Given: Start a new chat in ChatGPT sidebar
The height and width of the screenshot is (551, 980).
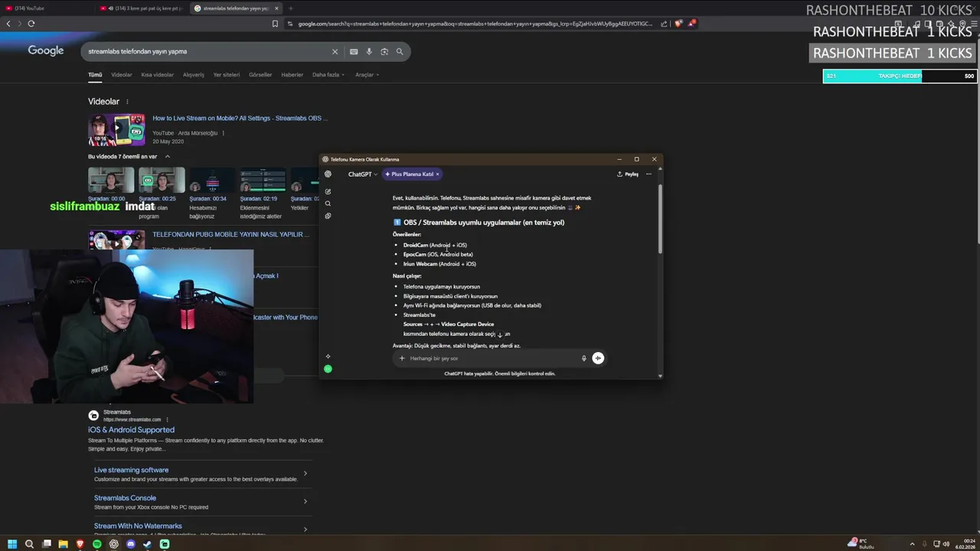Looking at the screenshot, I should [x=328, y=191].
